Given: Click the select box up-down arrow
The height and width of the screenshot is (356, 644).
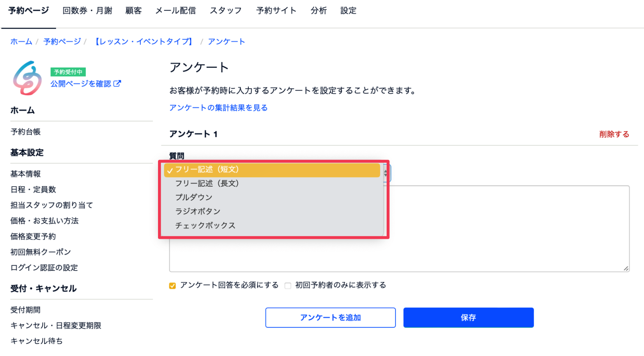Looking at the screenshot, I should pyautogui.click(x=386, y=173).
